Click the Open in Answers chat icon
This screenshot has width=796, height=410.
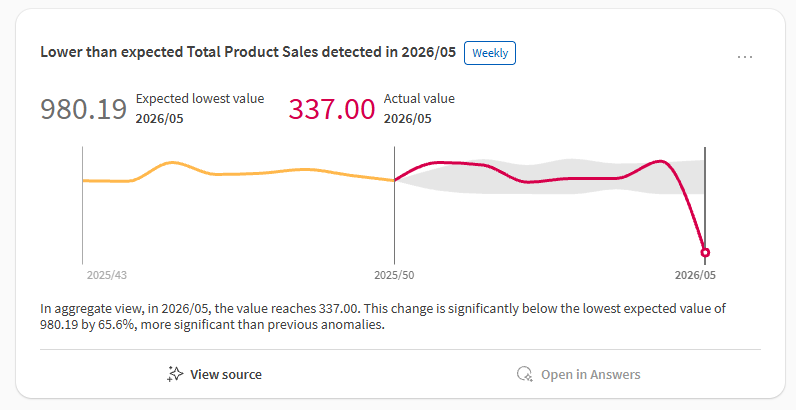524,374
